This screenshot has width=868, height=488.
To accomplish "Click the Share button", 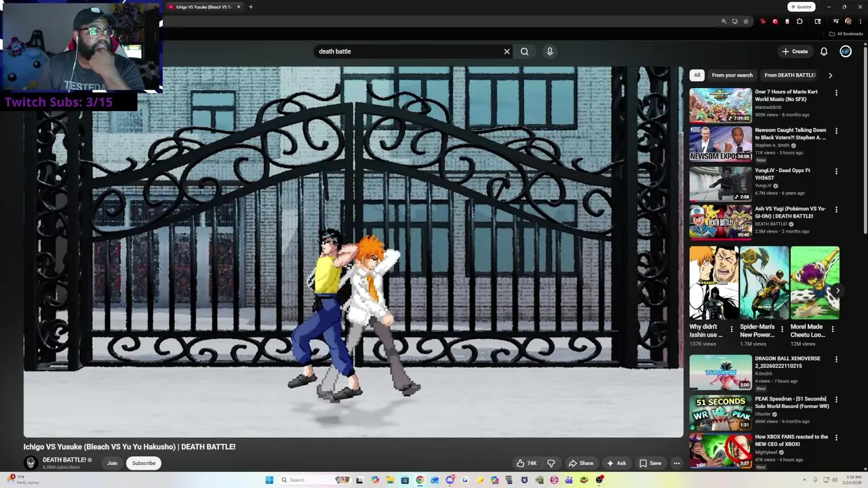I will (x=581, y=464).
